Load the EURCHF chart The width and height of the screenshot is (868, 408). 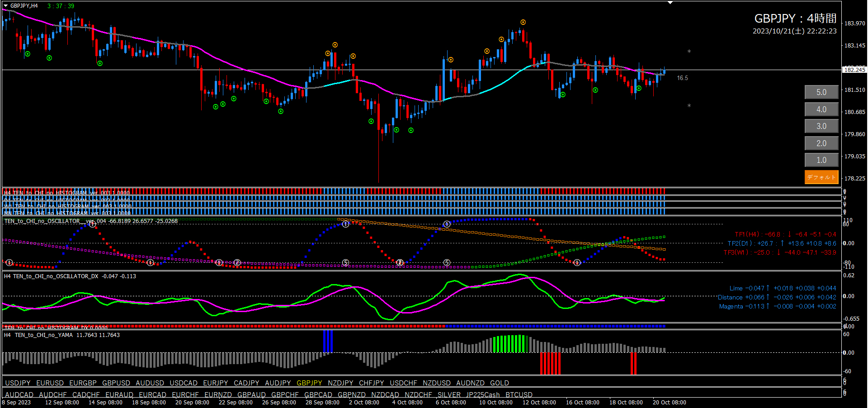[x=185, y=395]
